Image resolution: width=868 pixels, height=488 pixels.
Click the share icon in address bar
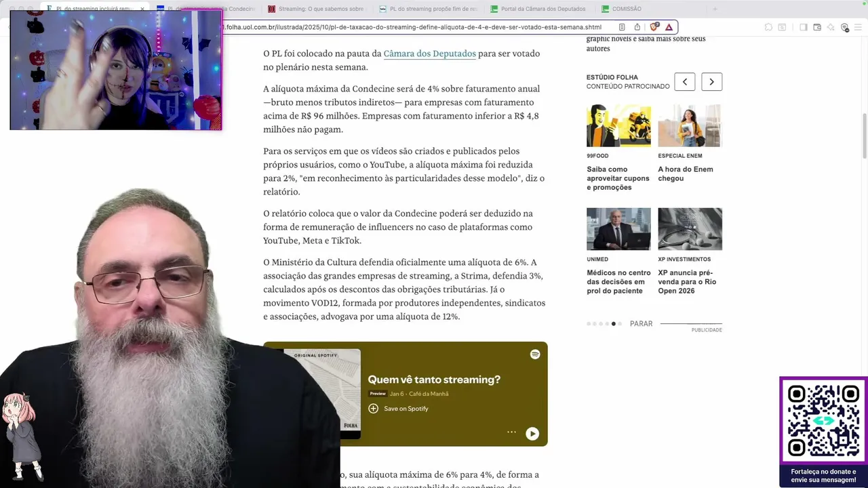[x=637, y=27]
